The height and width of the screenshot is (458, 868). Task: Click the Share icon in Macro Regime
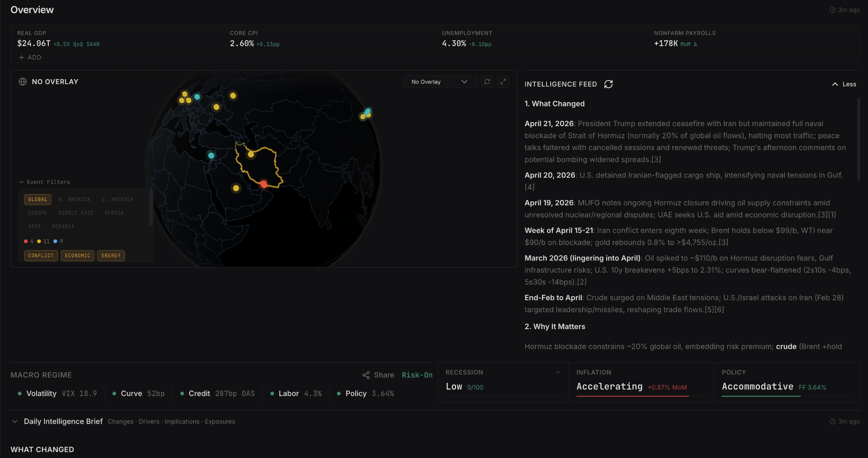pyautogui.click(x=366, y=375)
